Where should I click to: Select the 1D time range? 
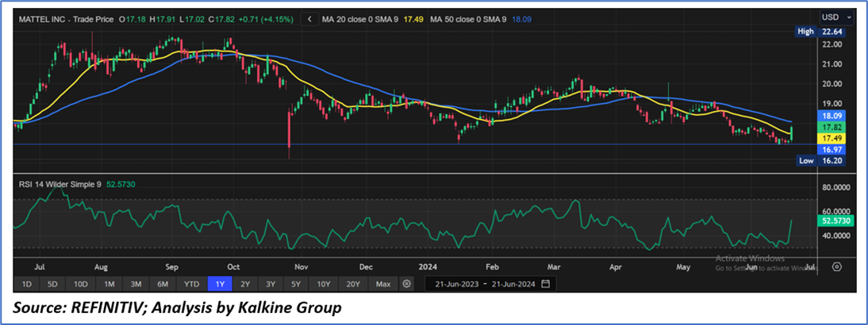pyautogui.click(x=27, y=283)
